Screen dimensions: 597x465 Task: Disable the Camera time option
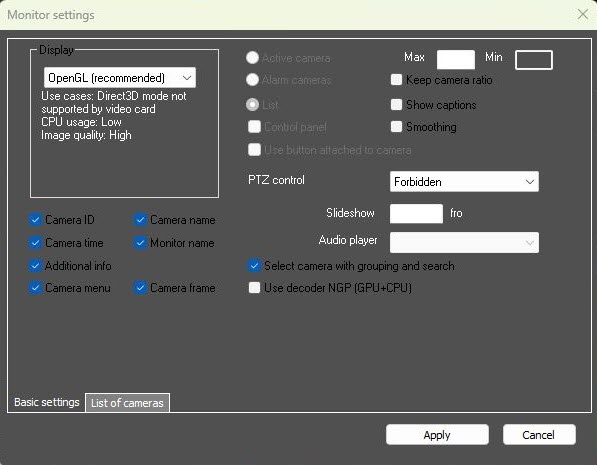(35, 243)
